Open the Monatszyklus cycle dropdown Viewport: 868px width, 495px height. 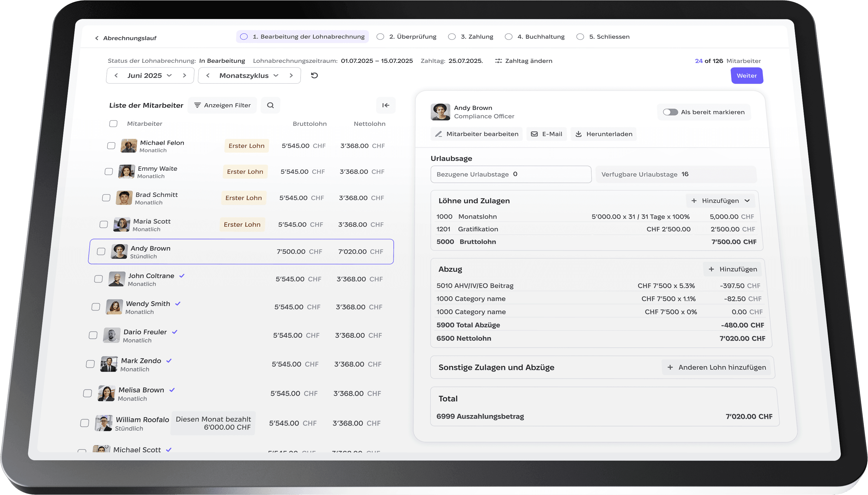tap(249, 76)
